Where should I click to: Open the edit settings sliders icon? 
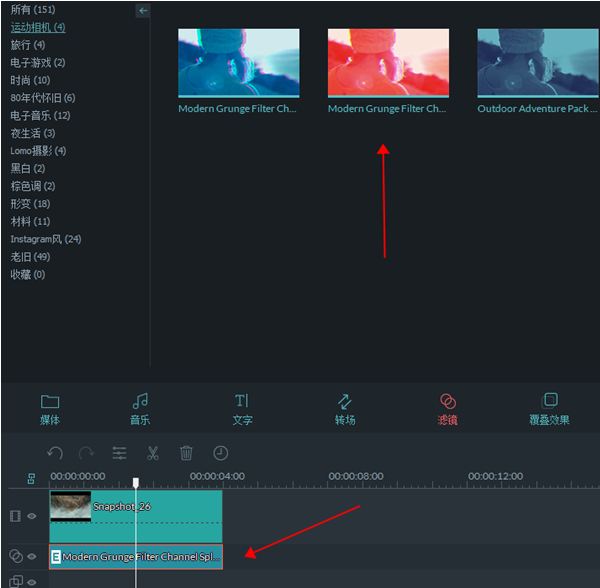pos(120,453)
